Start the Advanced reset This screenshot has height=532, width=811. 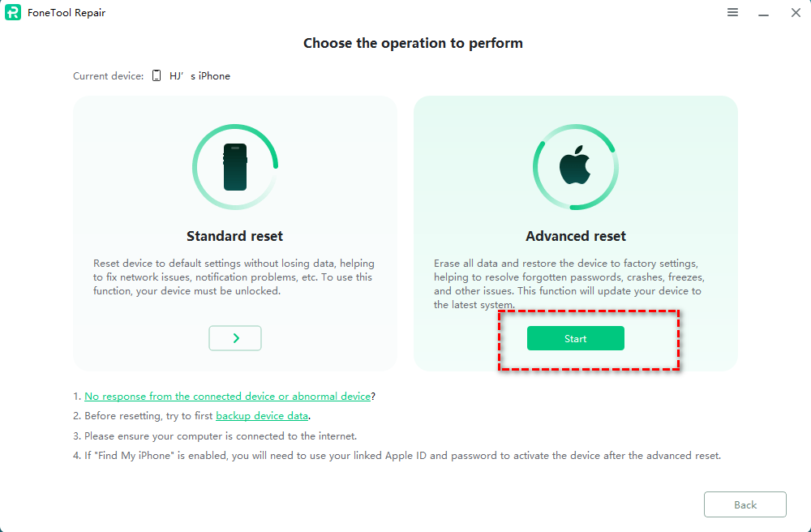coord(576,338)
